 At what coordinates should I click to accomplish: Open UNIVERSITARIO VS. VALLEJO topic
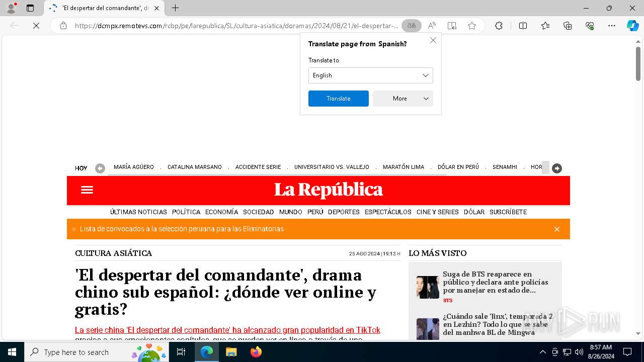332,167
